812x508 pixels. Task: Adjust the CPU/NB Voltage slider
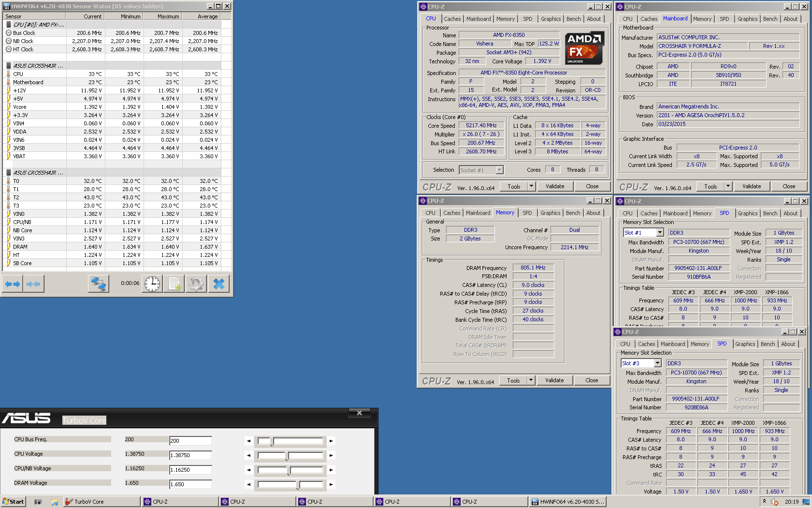pyautogui.click(x=289, y=470)
